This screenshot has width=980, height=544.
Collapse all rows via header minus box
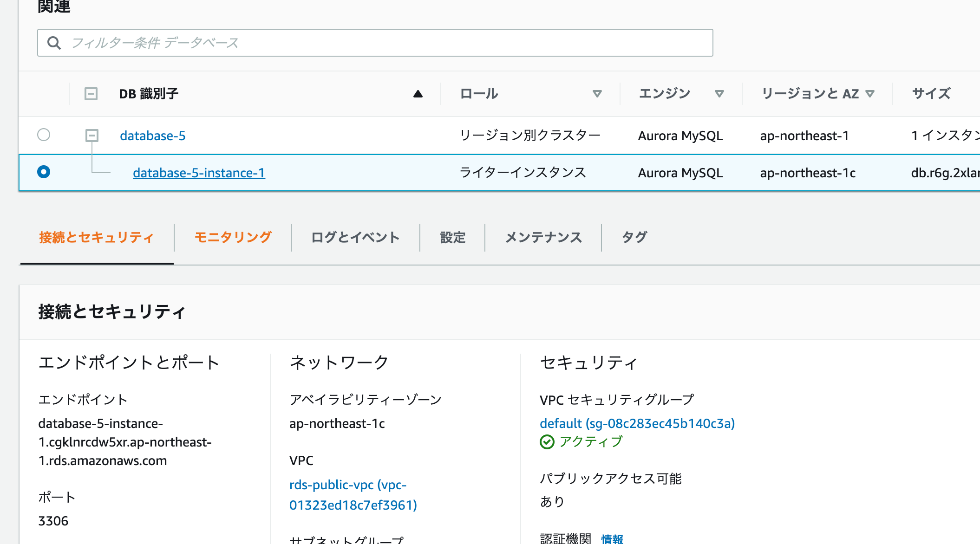point(91,94)
